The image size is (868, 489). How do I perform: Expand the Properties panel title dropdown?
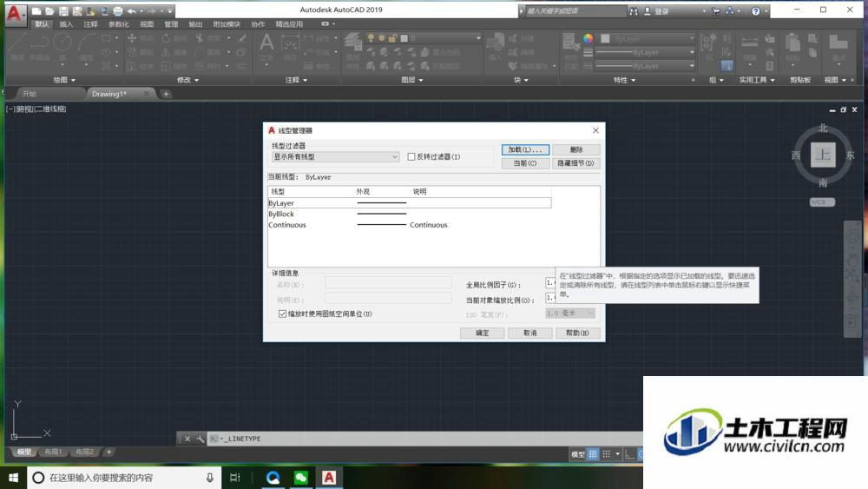(x=624, y=80)
